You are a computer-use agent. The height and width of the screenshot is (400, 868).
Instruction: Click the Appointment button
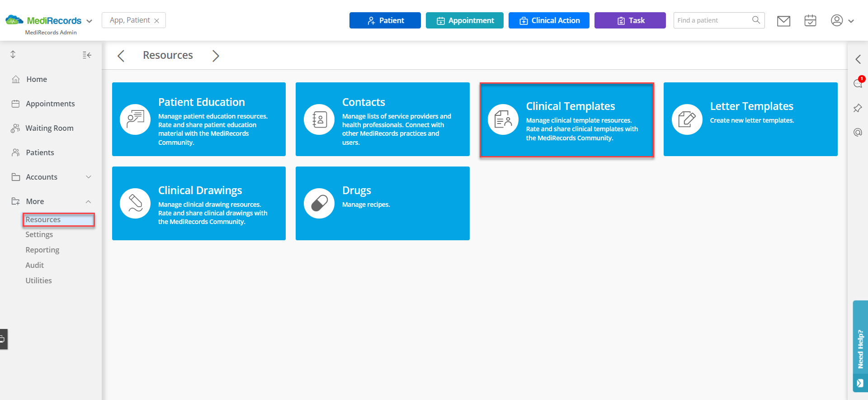coord(465,20)
